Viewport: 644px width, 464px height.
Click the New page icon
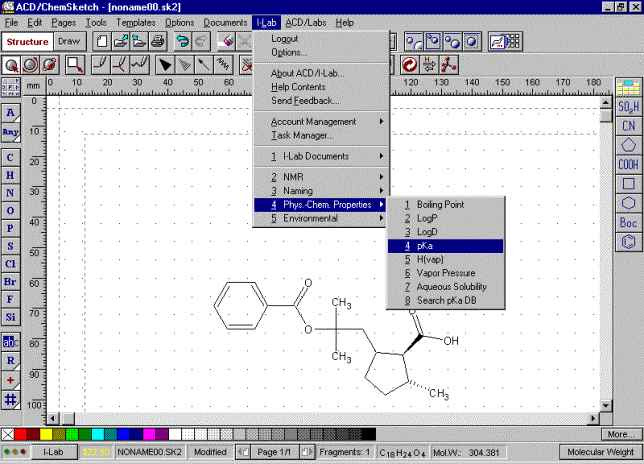click(102, 41)
